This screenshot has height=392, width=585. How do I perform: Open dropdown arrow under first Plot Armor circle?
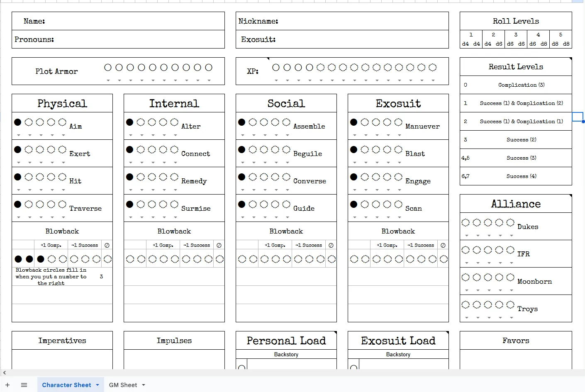click(x=108, y=80)
